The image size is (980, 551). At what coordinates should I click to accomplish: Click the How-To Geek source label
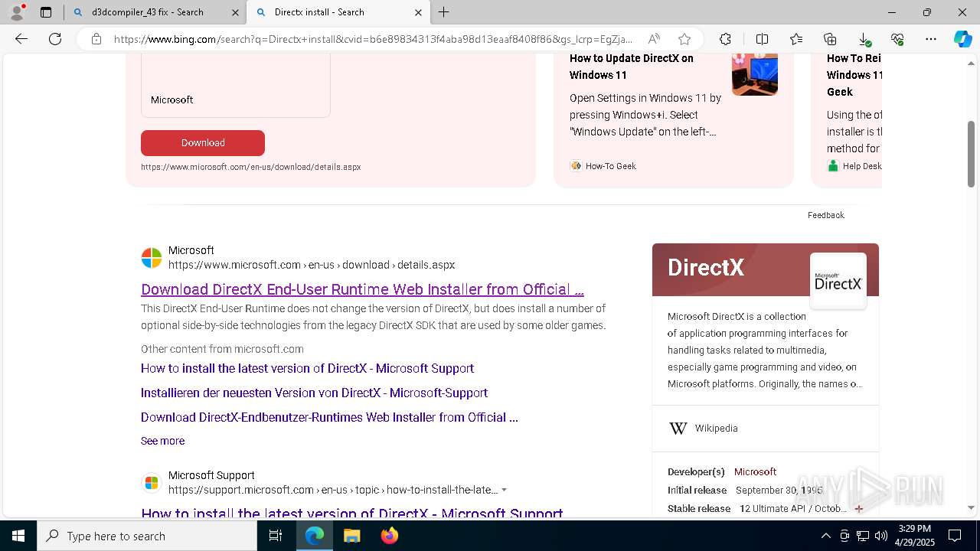click(x=611, y=166)
